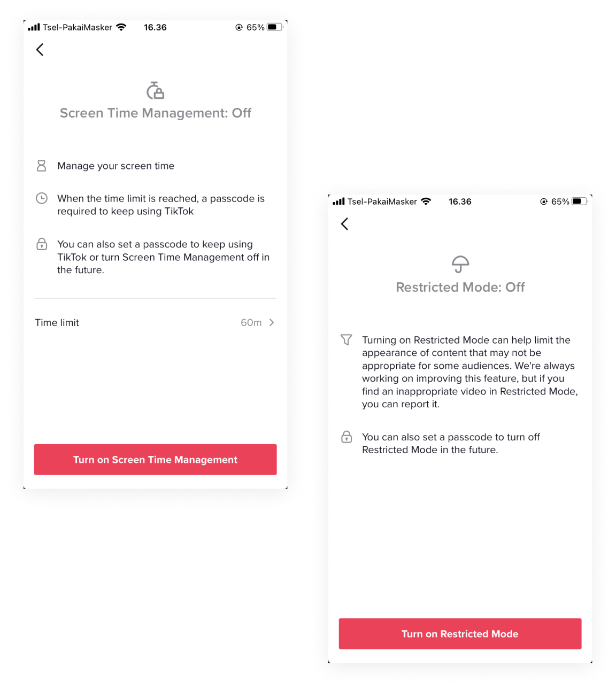The width and height of the screenshot is (616, 690).
Task: Expand the Time limit chevron arrow
Action: click(272, 322)
